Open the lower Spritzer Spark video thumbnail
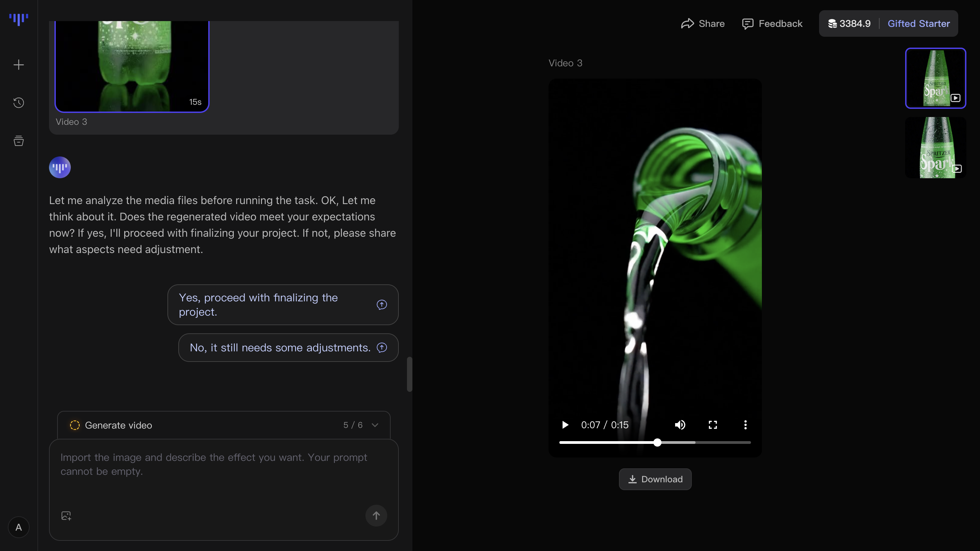Image resolution: width=980 pixels, height=551 pixels. click(x=936, y=148)
